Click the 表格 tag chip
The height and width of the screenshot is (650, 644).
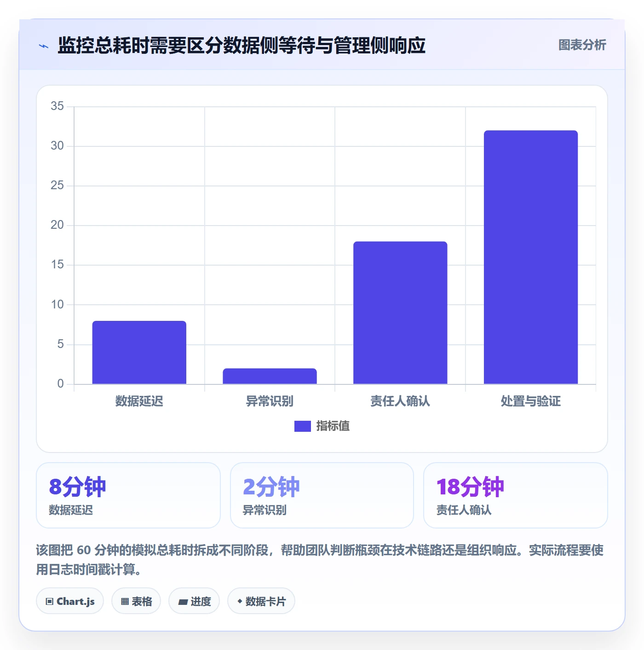pyautogui.click(x=136, y=601)
